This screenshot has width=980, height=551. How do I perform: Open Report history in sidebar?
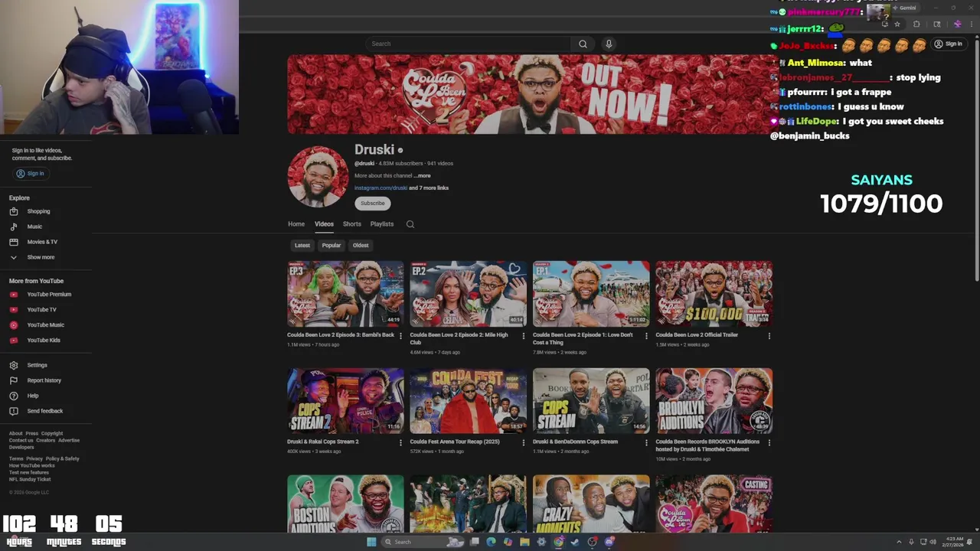pos(44,380)
